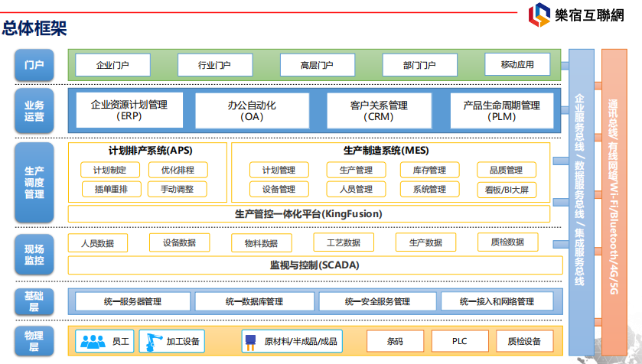This screenshot has width=642, height=364.
Task: Open 企业资源计划管理 (ERP) block
Action: pyautogui.click(x=129, y=111)
